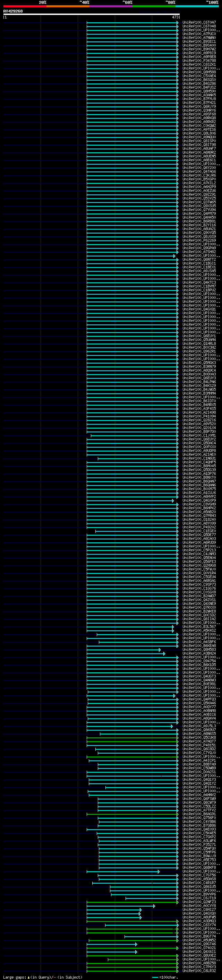222x980 pixels.
Task: Click the white query sequence ruler bar
Action: (x=92, y=14)
